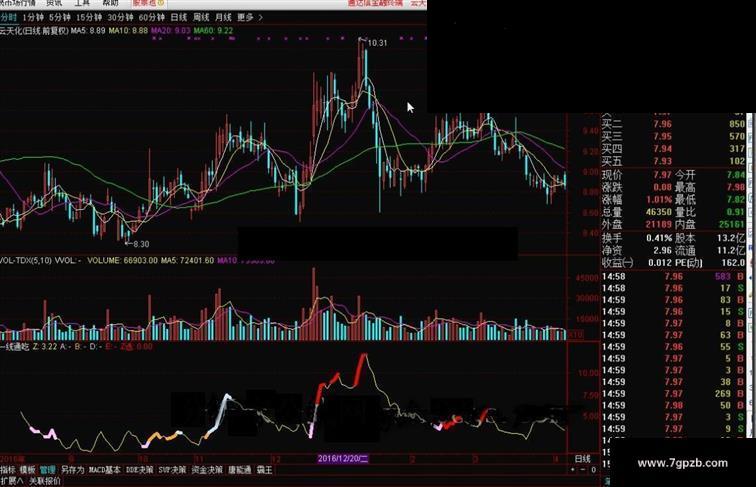This screenshot has height=487, width=756.
Task: Click the 买二 bid row price 7.96
Action: 662,124
